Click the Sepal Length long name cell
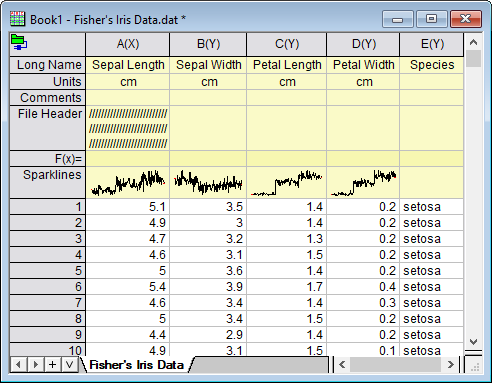Screen dimensions: 492x383 [128, 65]
